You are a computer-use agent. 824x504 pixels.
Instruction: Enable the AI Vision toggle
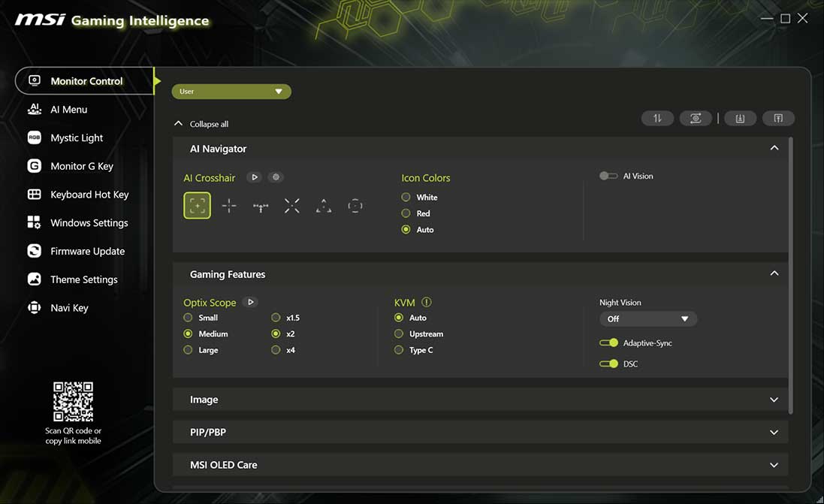tap(608, 176)
